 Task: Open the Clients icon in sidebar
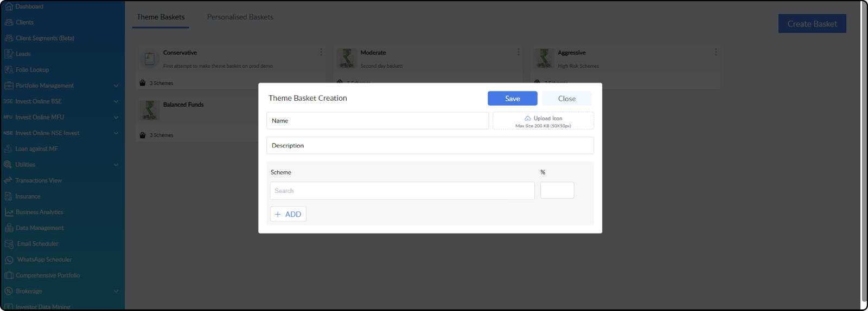pos(9,22)
